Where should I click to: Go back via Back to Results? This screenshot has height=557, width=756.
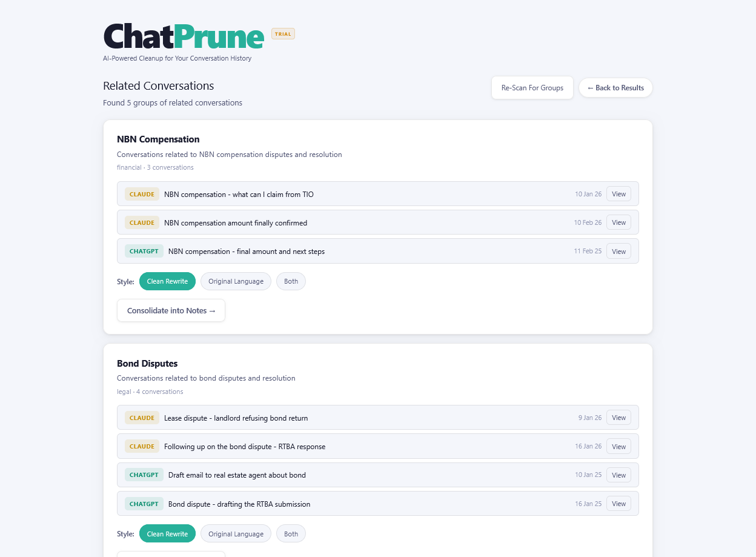[615, 88]
